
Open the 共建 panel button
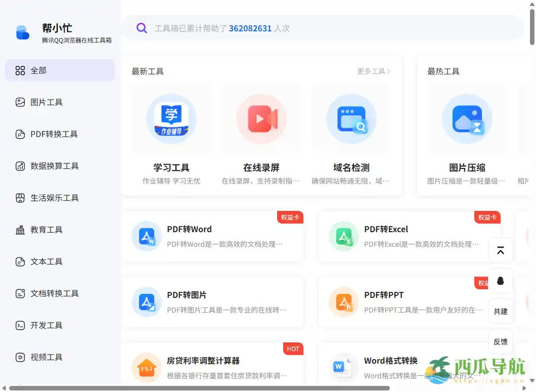click(500, 312)
